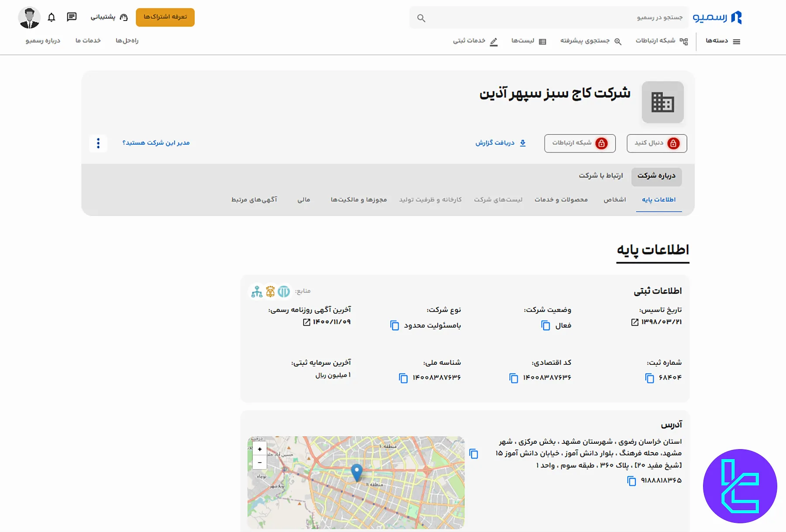Expand the three-dot options menu

(x=98, y=143)
